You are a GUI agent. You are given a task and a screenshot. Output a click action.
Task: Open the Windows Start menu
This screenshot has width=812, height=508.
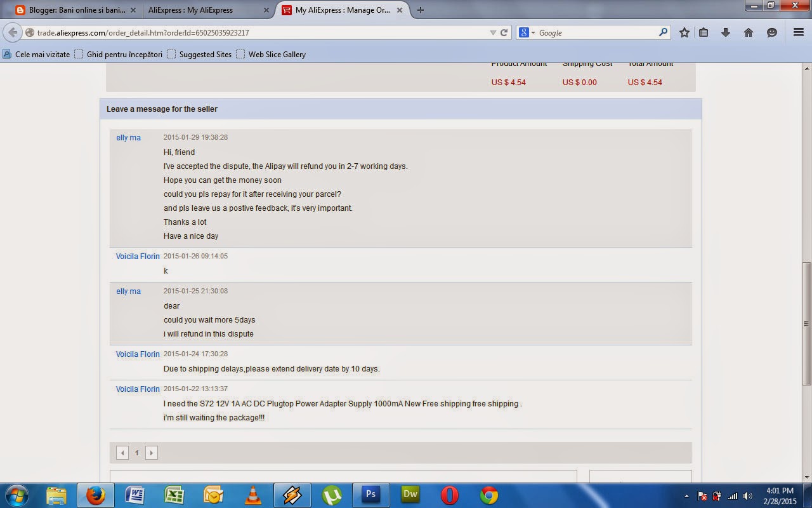[16, 495]
